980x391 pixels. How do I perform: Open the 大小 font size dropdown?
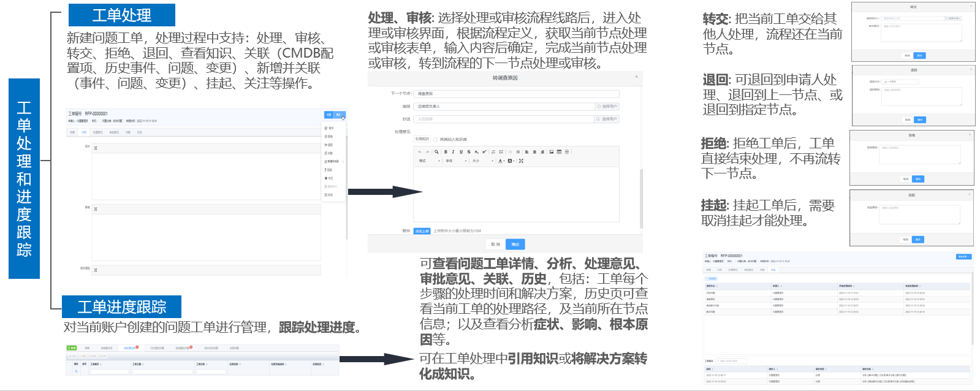tap(483, 161)
